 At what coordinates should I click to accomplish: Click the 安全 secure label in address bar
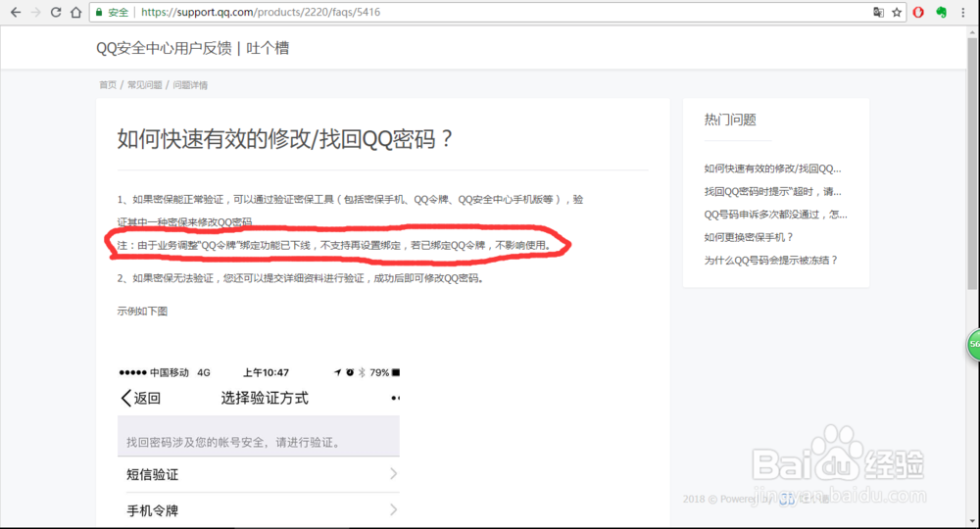(x=119, y=12)
